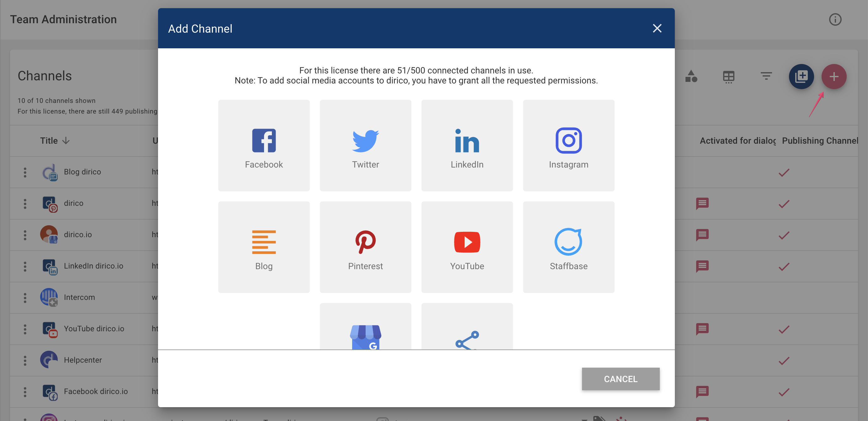Viewport: 868px width, 421px height.
Task: Choose Twitter as the new channel
Action: click(365, 146)
